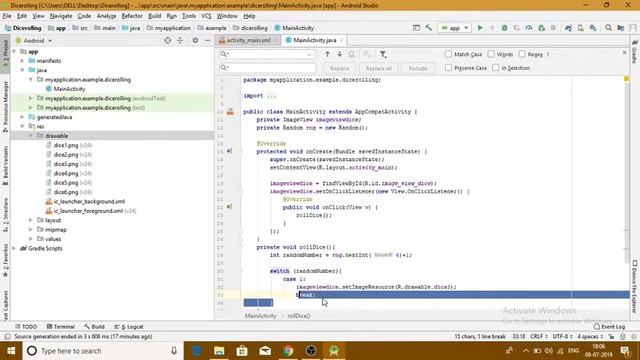Hide the Project panel with minus icon
Viewport: 640px width, 360px height.
click(x=207, y=40)
